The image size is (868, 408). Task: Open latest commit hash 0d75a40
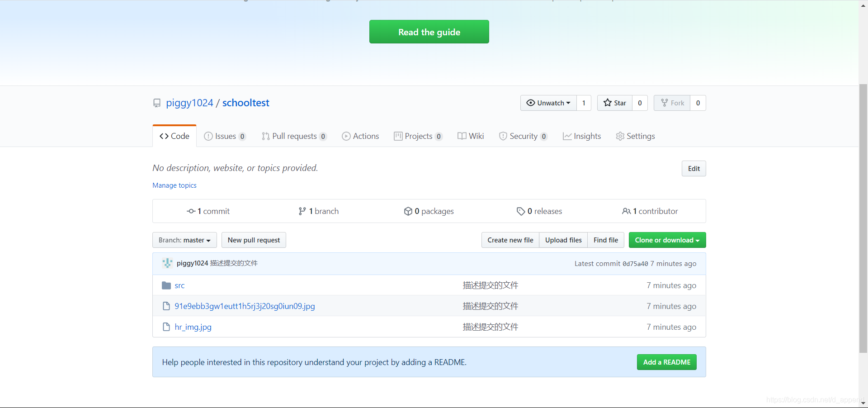point(635,264)
